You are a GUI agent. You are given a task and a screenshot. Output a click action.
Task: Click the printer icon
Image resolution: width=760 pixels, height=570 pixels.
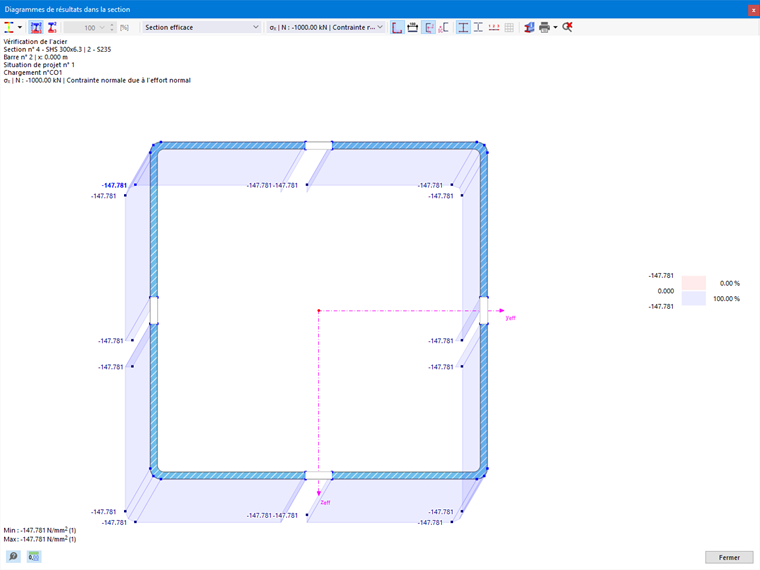544,27
